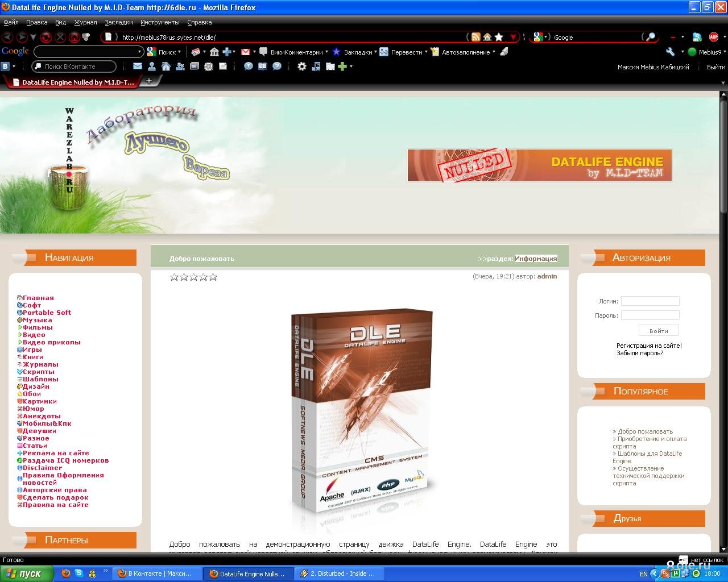Open the Правка menu

(36, 22)
